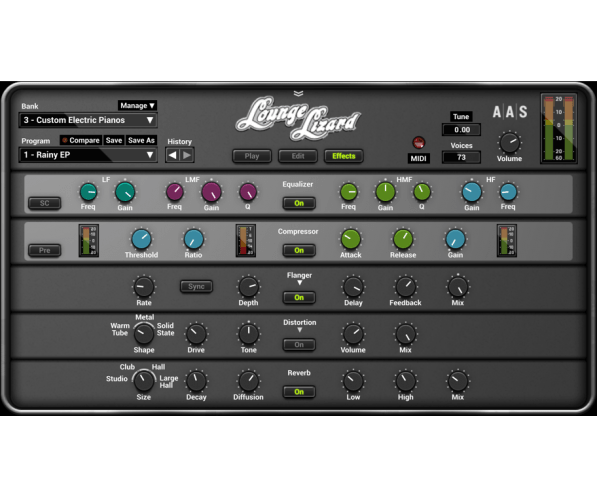Click the Reverb Diffusion knob
The height and width of the screenshot is (497, 597).
point(249,381)
